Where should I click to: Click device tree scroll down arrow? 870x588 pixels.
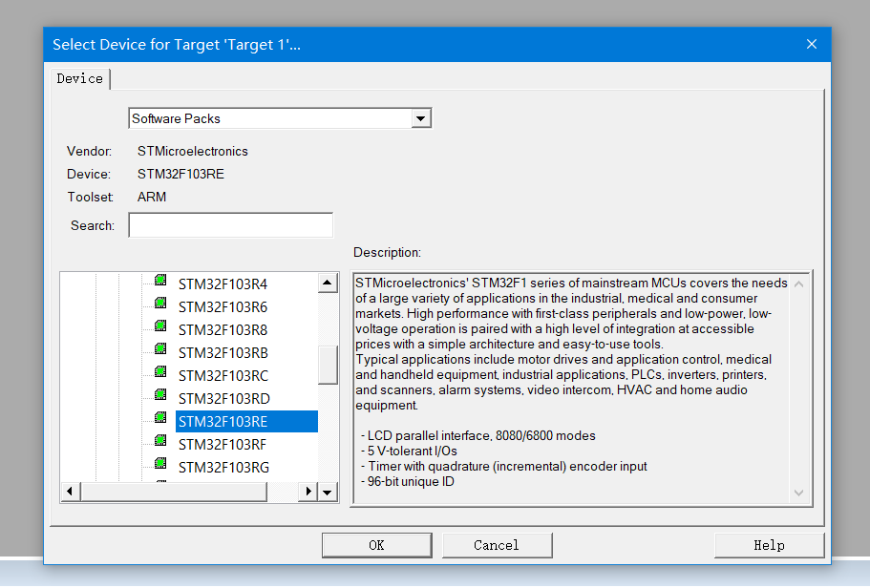(x=328, y=492)
